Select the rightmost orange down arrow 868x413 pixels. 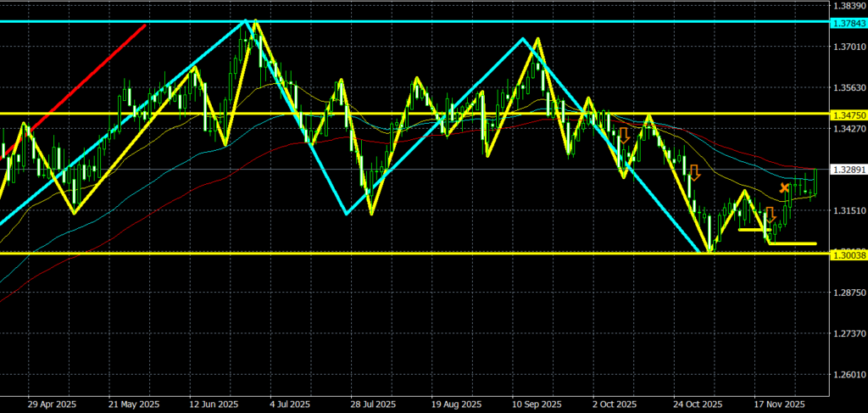pyautogui.click(x=771, y=215)
